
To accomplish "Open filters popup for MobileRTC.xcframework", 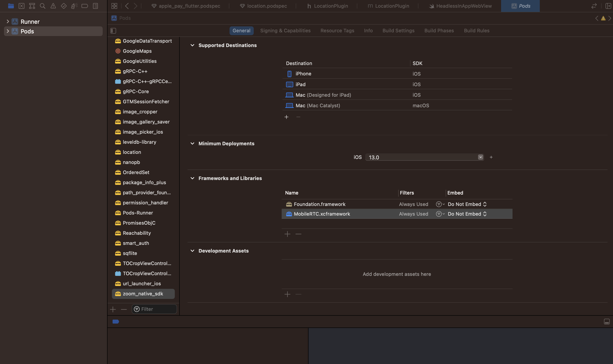I will coord(440,214).
